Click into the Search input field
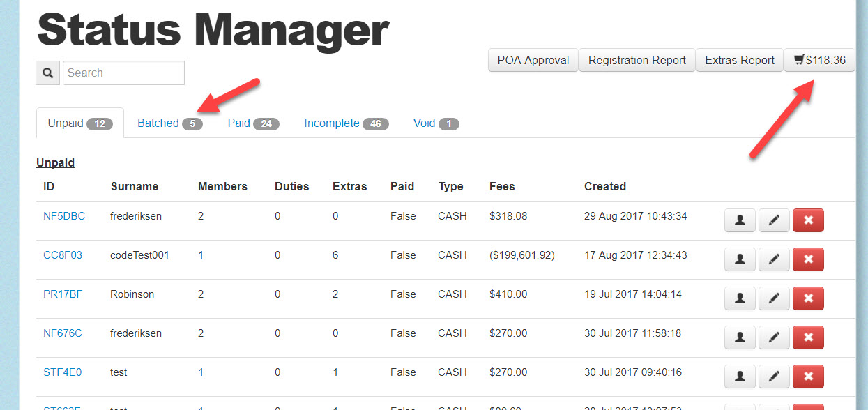Image resolution: width=868 pixels, height=410 pixels. pos(123,73)
